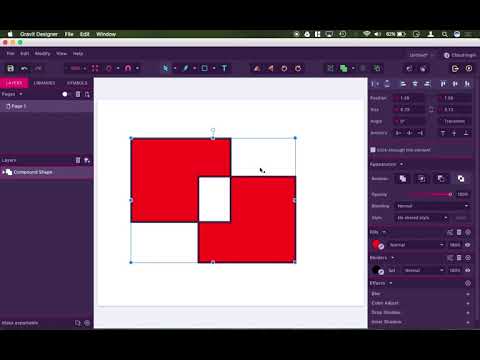Add an Inner Shadow effect
The width and height of the screenshot is (480, 360).
point(468,322)
